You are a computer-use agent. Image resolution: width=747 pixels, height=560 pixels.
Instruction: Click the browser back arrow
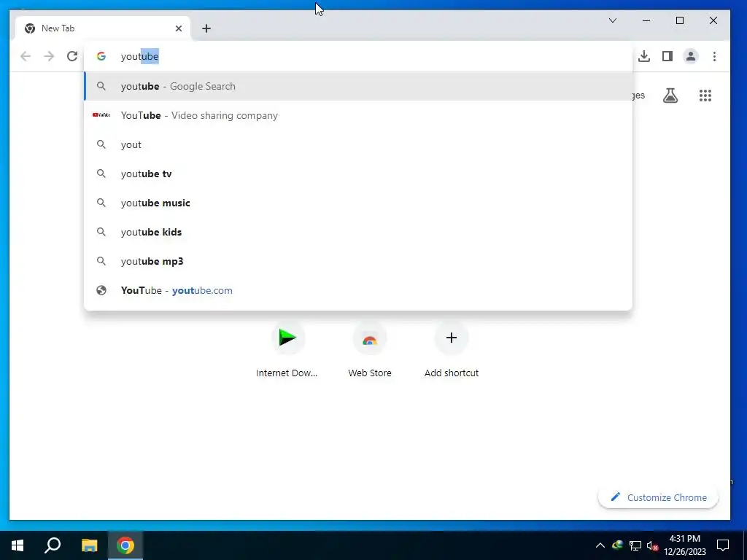pyautogui.click(x=26, y=56)
